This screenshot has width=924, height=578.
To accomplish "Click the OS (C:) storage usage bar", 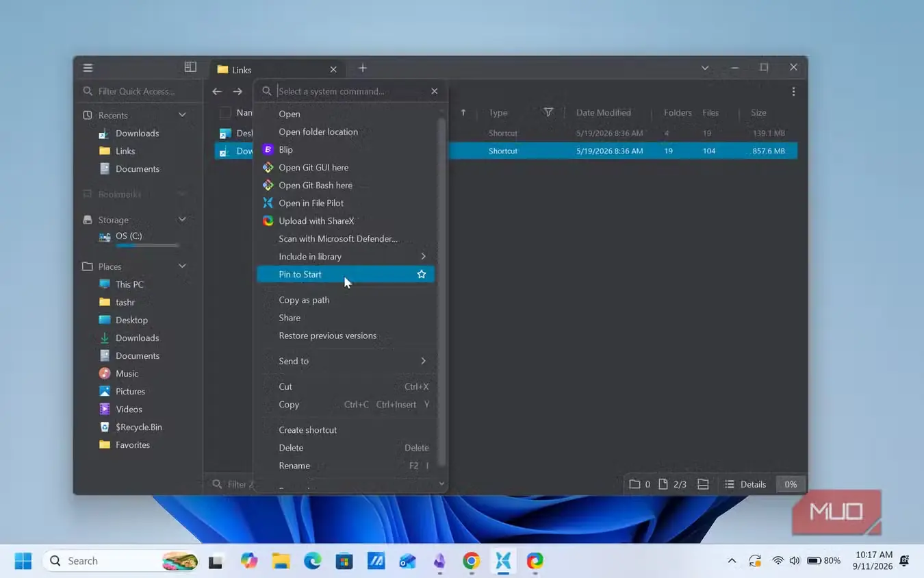I will click(147, 245).
